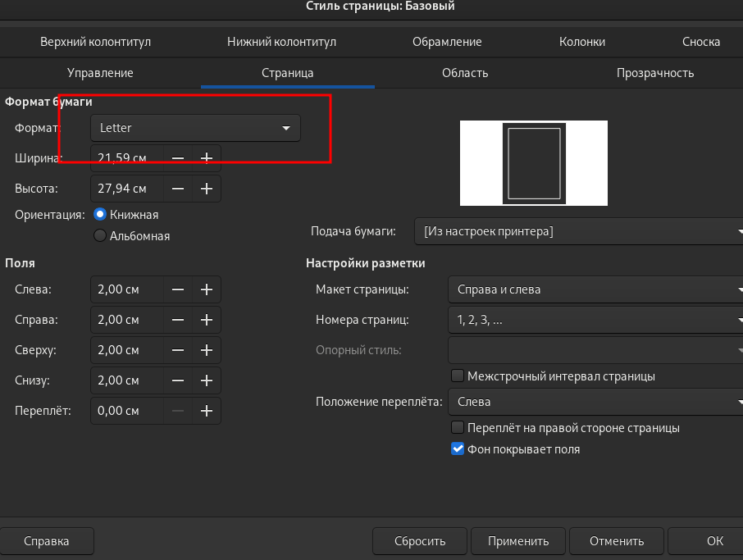Increase the left margin value
This screenshot has width=743, height=560.
[207, 289]
